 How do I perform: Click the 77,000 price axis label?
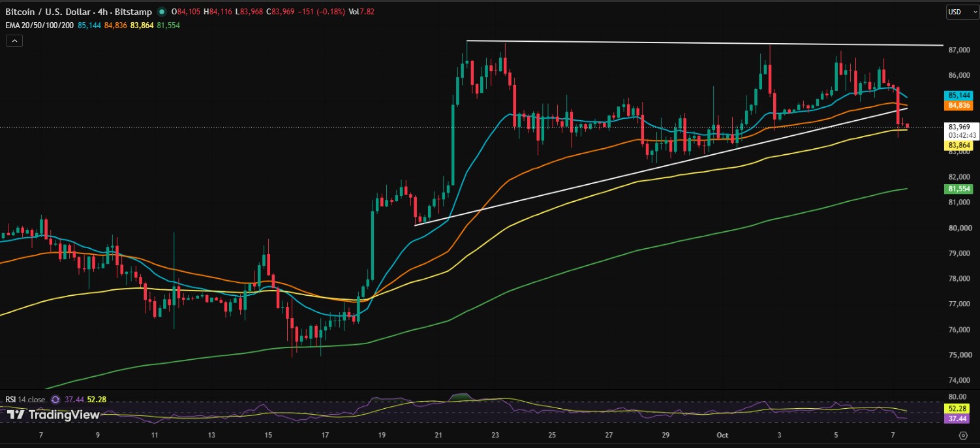tap(960, 304)
